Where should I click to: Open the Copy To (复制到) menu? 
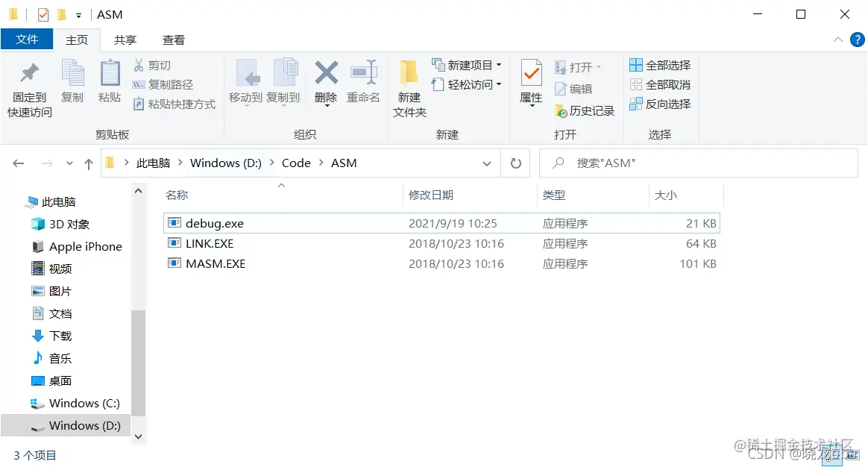pyautogui.click(x=283, y=82)
